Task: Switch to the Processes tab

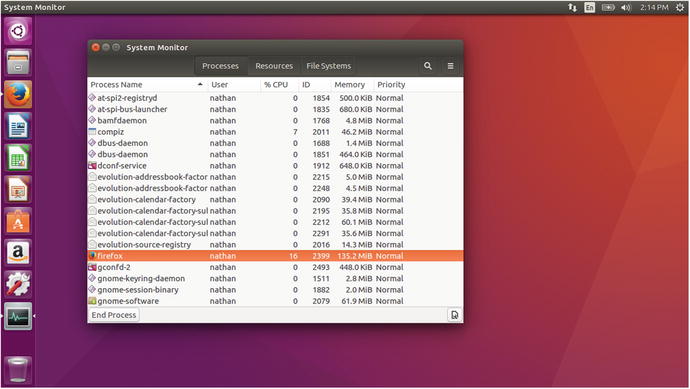Action: (220, 66)
